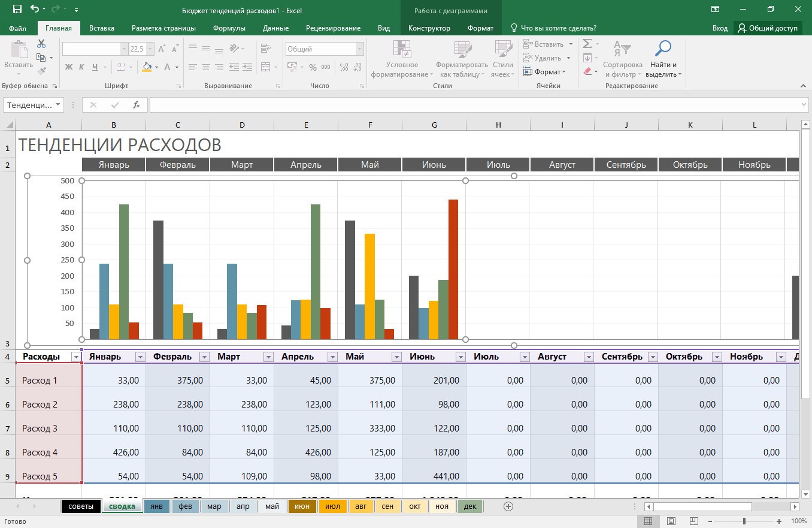
Task: Click the percent style icon
Action: [312, 67]
